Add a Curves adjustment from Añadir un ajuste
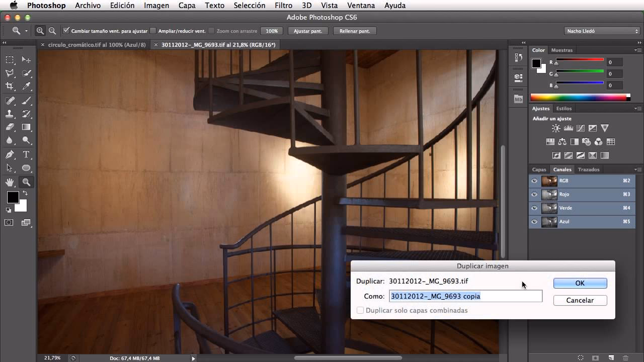644x362 pixels. pyautogui.click(x=580, y=128)
